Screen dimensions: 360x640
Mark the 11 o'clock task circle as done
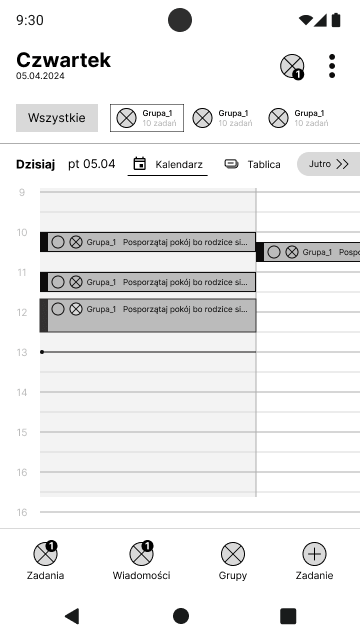pyautogui.click(x=58, y=282)
